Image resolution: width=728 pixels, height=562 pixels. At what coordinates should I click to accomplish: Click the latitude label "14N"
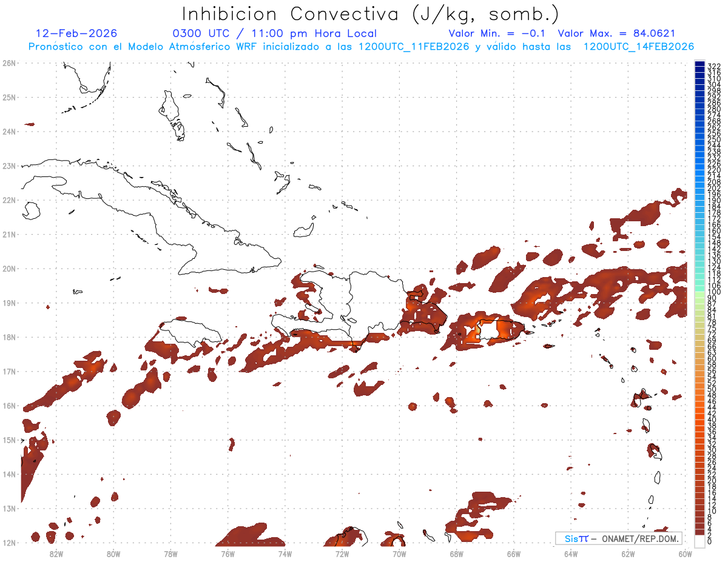coord(8,474)
